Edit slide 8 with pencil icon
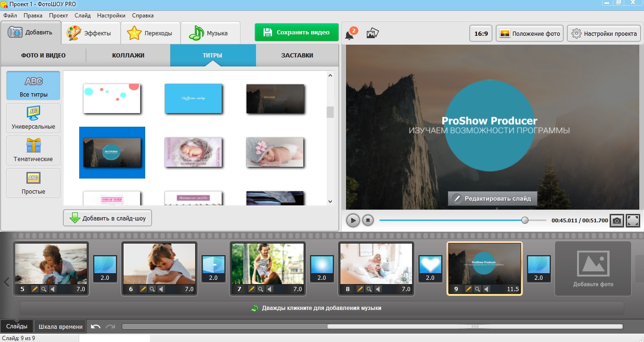This screenshot has width=644, height=342. coord(360,289)
